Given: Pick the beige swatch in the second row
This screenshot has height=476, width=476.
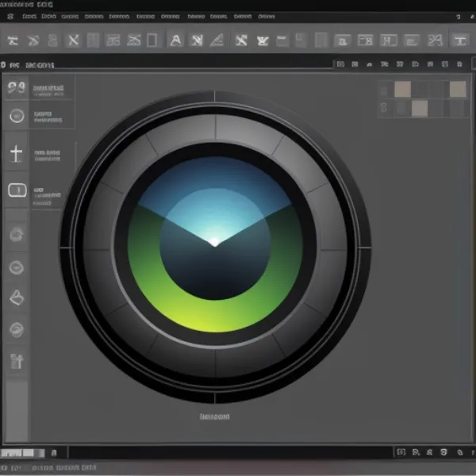Looking at the screenshot, I should [x=420, y=109].
